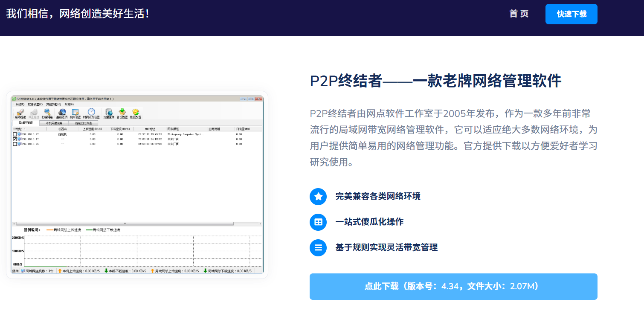Click the 局域网总上传速度 chart legend label

coord(67,230)
